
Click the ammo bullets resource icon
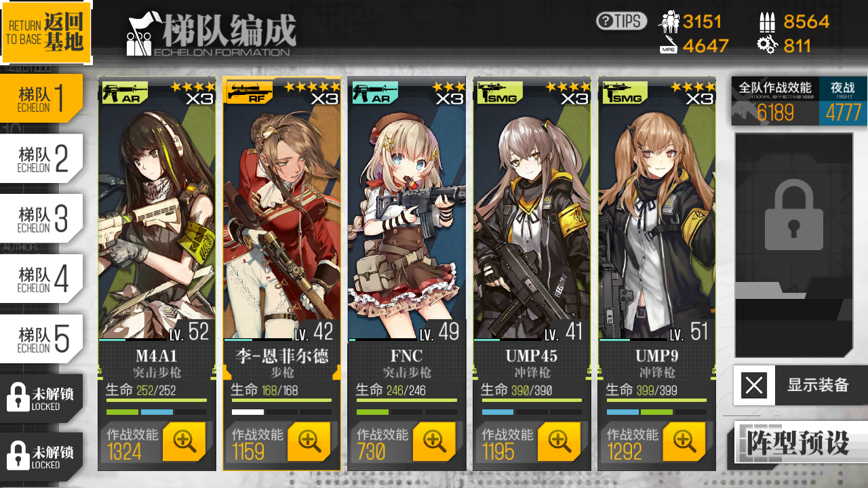pos(767,22)
